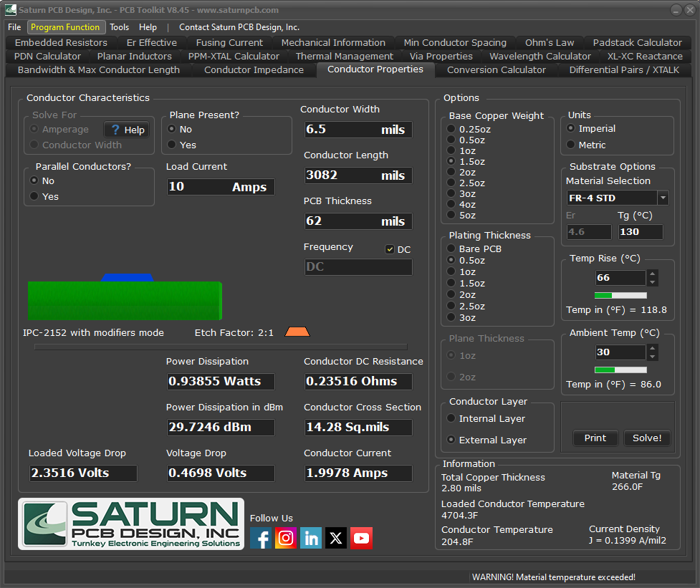Image resolution: width=700 pixels, height=588 pixels.
Task: Select Plane Present No option
Action: pyautogui.click(x=179, y=129)
